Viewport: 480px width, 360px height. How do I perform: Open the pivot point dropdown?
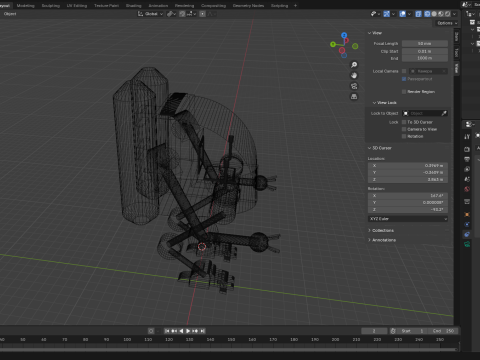point(171,14)
